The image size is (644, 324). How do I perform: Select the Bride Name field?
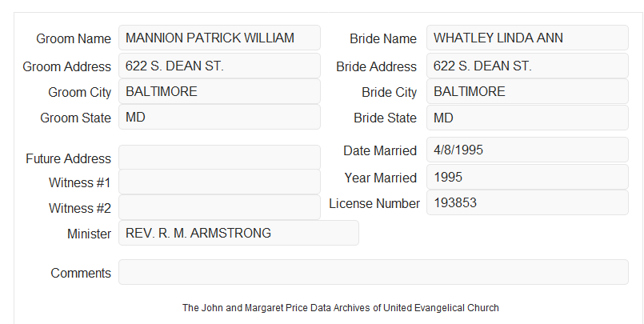(527, 38)
